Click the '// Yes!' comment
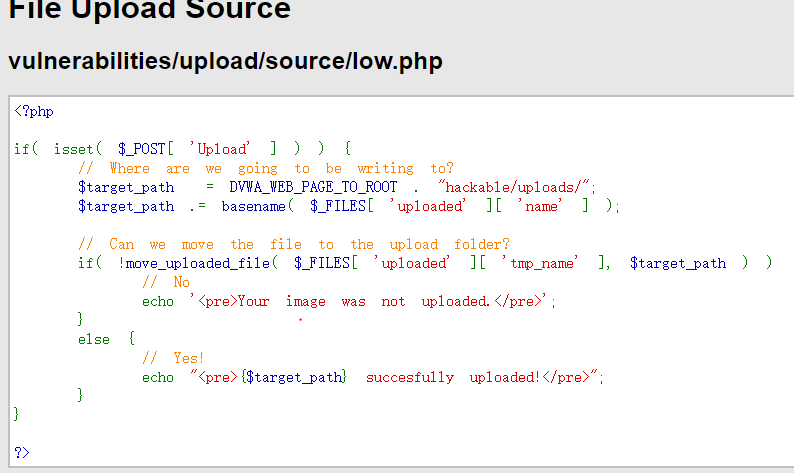794x473 pixels. (173, 358)
